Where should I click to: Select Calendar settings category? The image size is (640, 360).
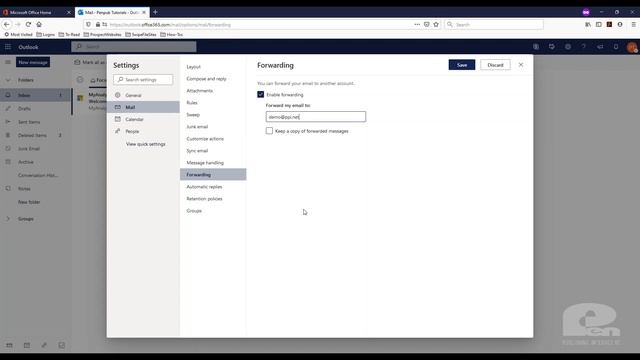coord(143,119)
